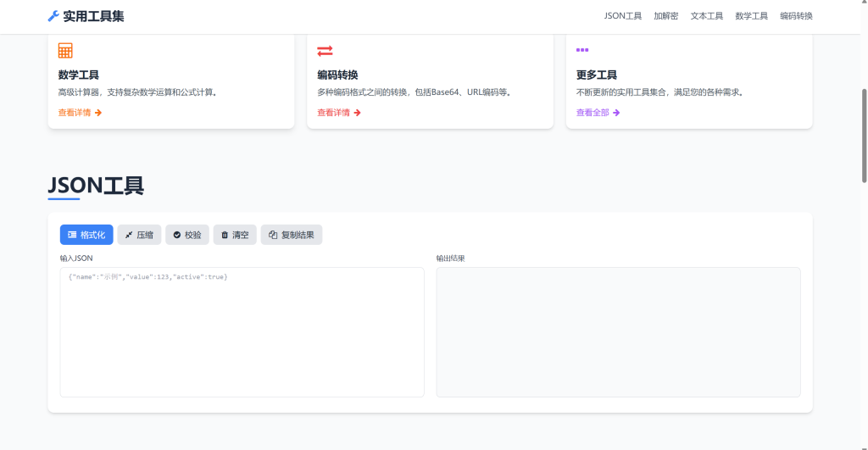This screenshot has width=868, height=450.
Task: Click the red exchange arrows icon
Action: point(325,51)
